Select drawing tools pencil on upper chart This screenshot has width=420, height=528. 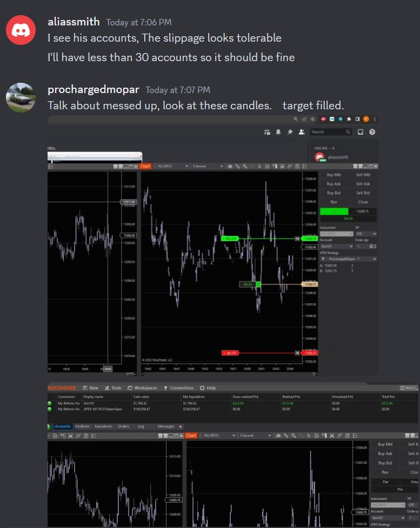[238, 166]
